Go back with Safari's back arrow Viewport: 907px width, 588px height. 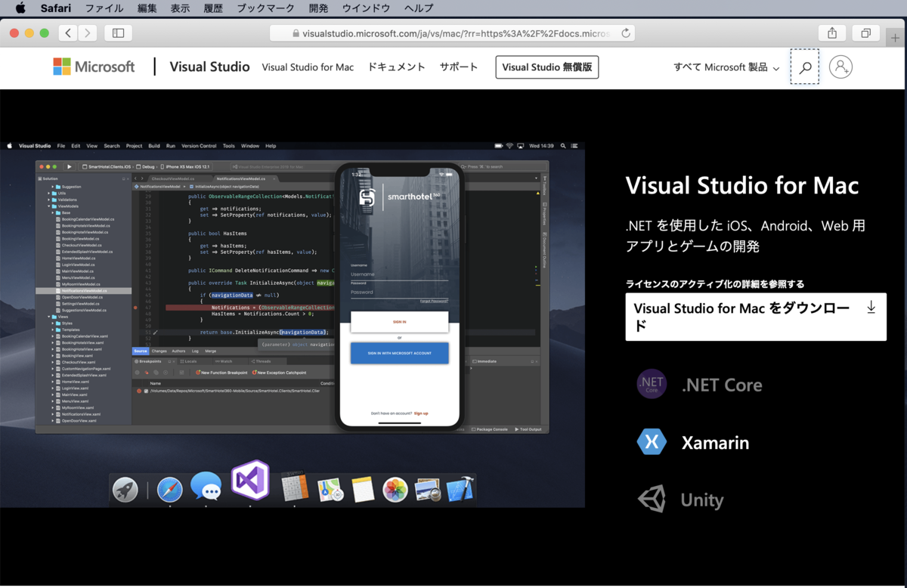click(68, 32)
